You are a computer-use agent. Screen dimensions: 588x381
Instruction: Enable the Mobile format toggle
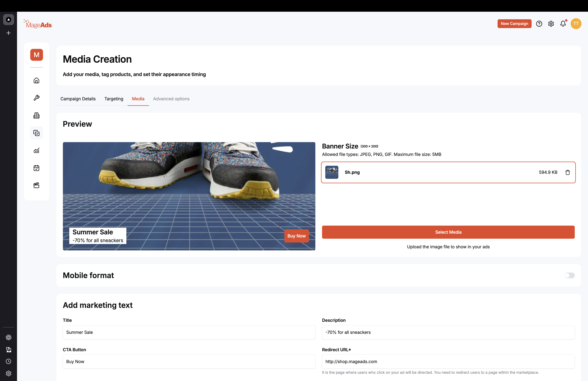(x=570, y=275)
